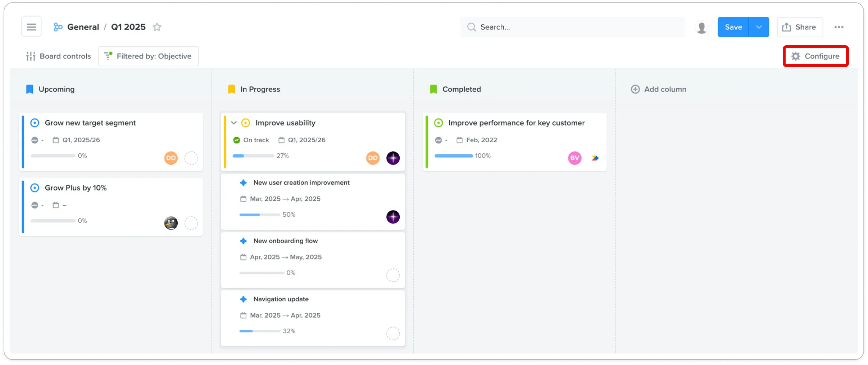Open Navigation update initiative
The height and width of the screenshot is (365, 868).
click(x=313, y=318)
